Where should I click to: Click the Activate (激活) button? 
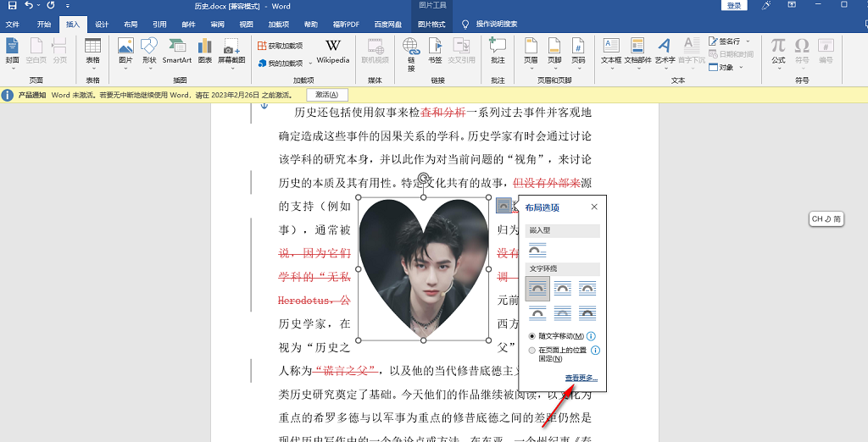click(x=326, y=95)
